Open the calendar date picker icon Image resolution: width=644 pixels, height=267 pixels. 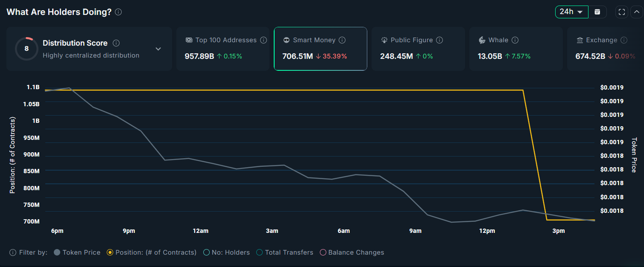coord(598,12)
